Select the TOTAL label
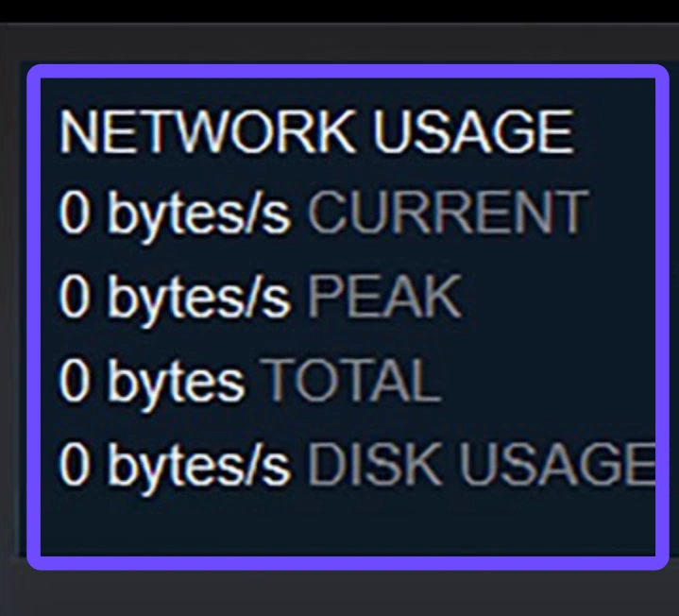 point(352,381)
